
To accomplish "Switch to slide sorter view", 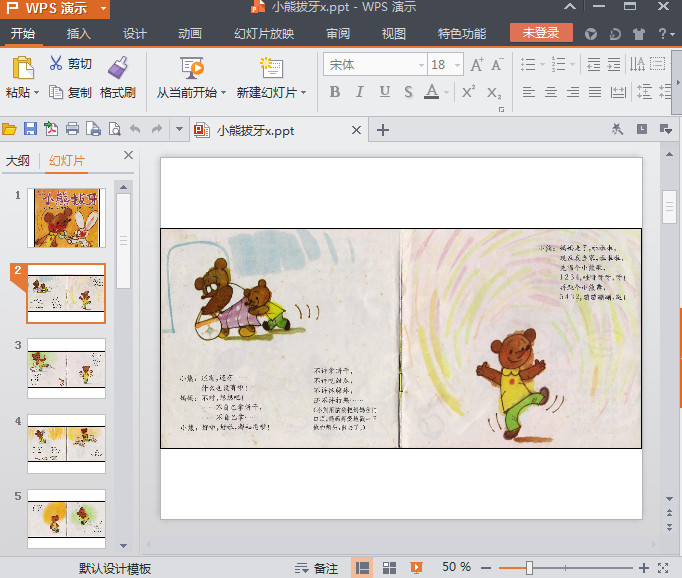I will (x=389, y=568).
